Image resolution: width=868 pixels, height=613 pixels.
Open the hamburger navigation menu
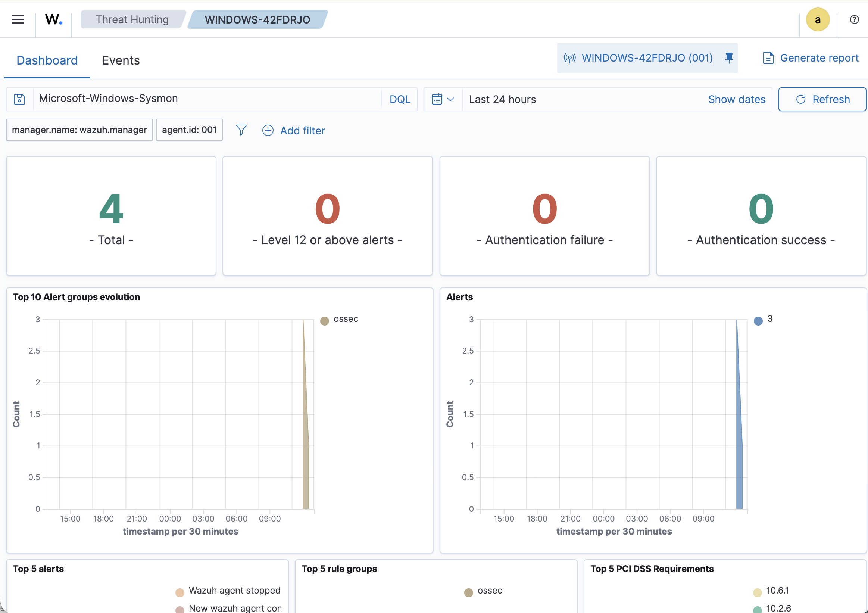[x=18, y=19]
